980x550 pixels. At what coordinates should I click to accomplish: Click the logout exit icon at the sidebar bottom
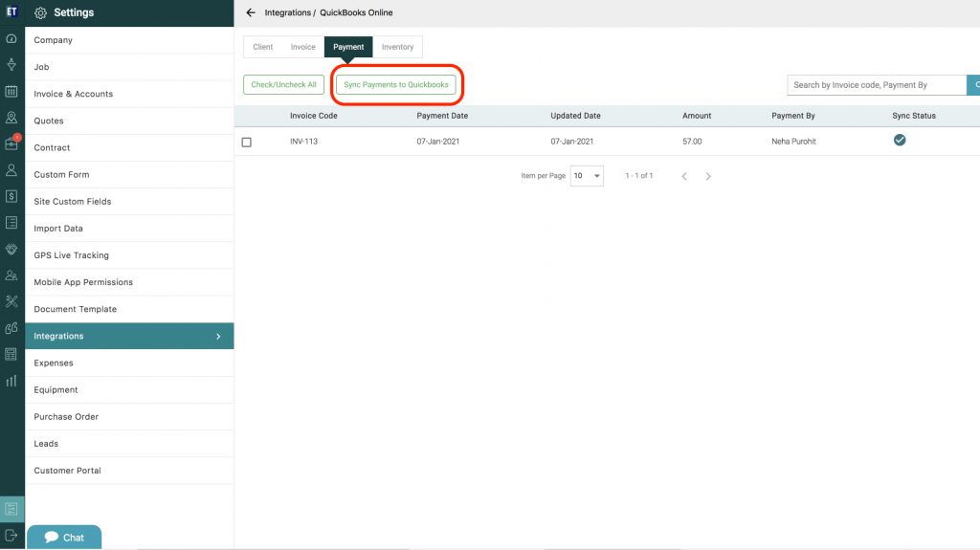tap(11, 536)
